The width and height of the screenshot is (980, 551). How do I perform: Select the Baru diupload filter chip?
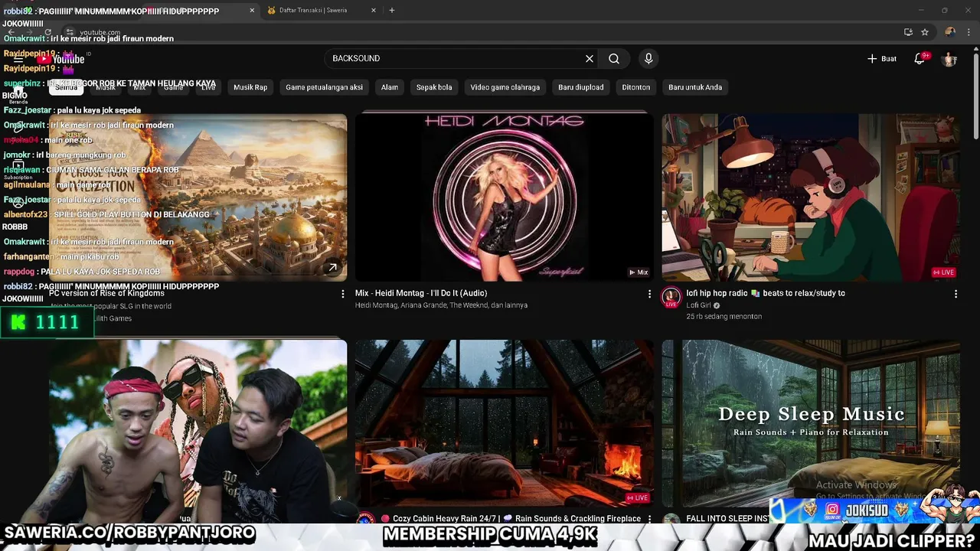[580, 87]
